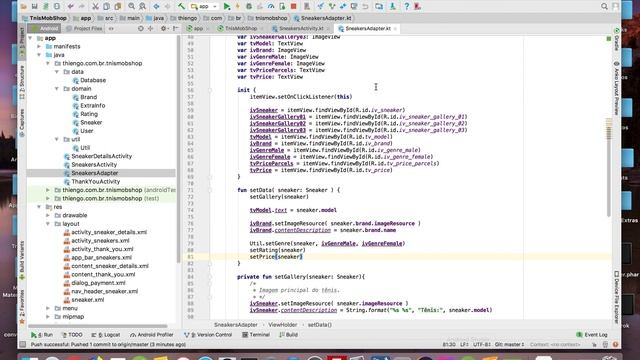Click the error indicator icon in status bar
Screen dimensions: 640x360
[x=616, y=344]
